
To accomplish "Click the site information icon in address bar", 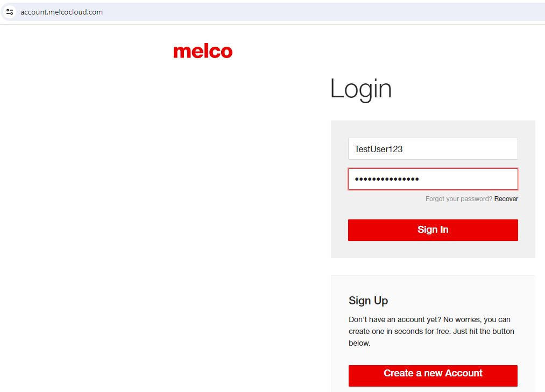I will click(10, 12).
